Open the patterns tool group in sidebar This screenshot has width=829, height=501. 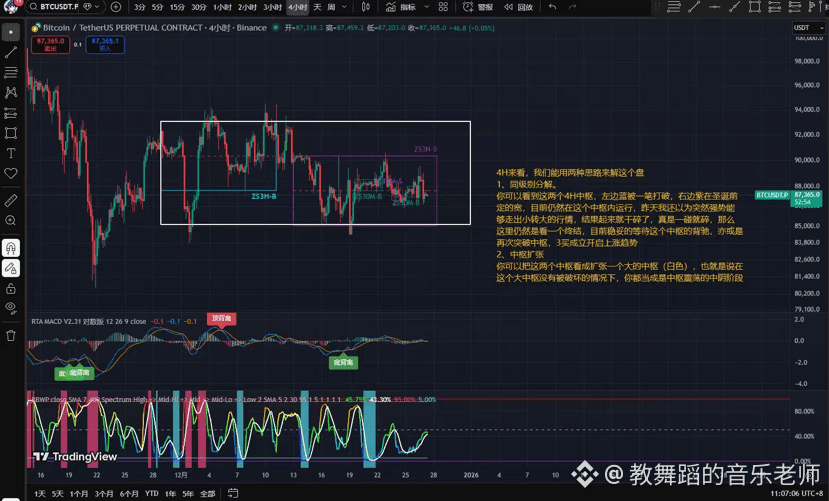tap(11, 92)
